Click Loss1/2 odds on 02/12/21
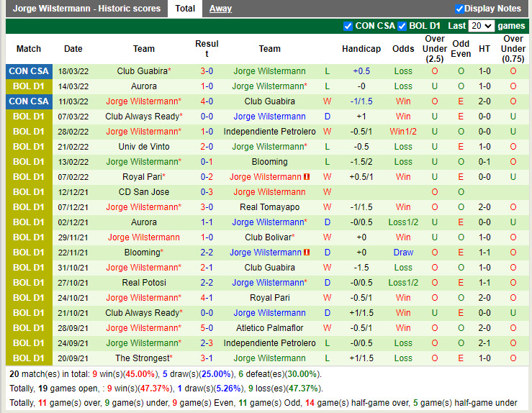The width and height of the screenshot is (532, 413). click(x=403, y=222)
